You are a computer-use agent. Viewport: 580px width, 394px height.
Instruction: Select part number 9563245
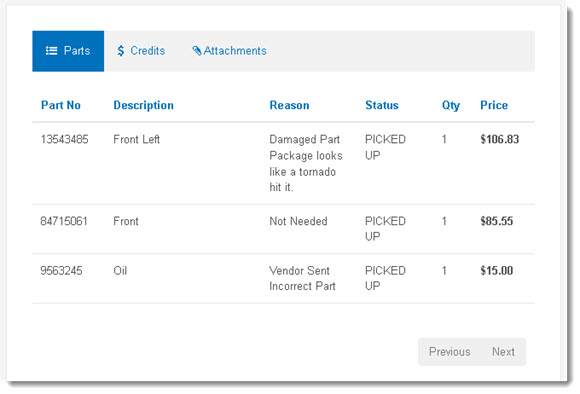pos(61,270)
